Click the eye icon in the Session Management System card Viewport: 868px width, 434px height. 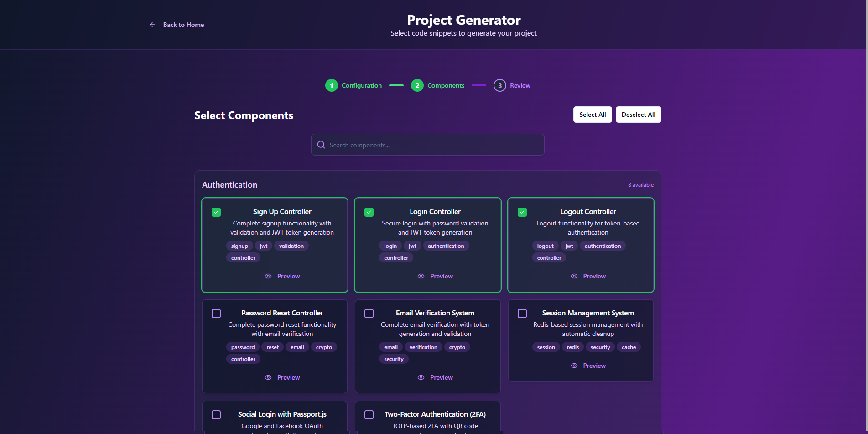point(574,366)
